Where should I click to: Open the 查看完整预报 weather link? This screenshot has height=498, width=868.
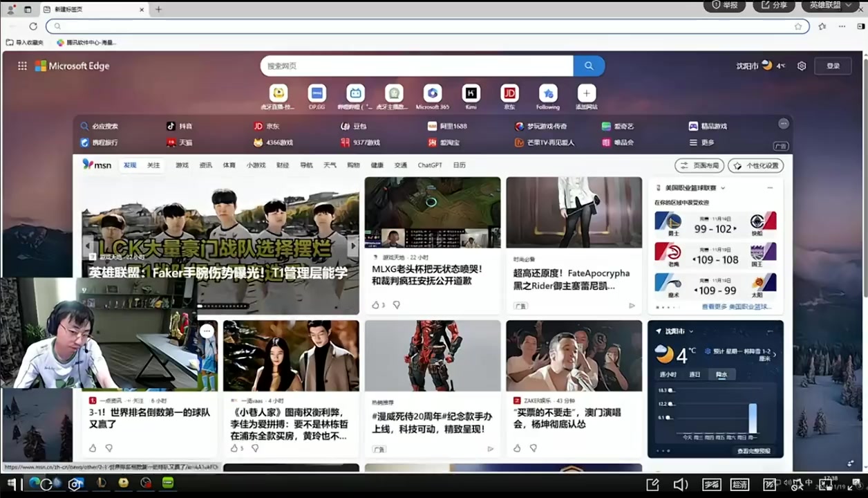(753, 451)
